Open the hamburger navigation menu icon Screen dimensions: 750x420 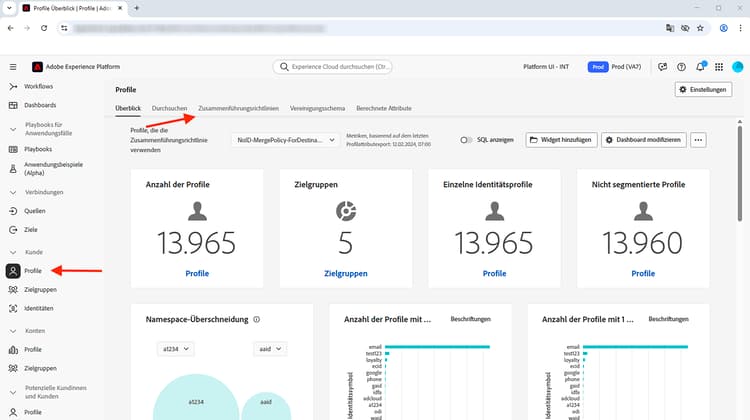(x=13, y=67)
